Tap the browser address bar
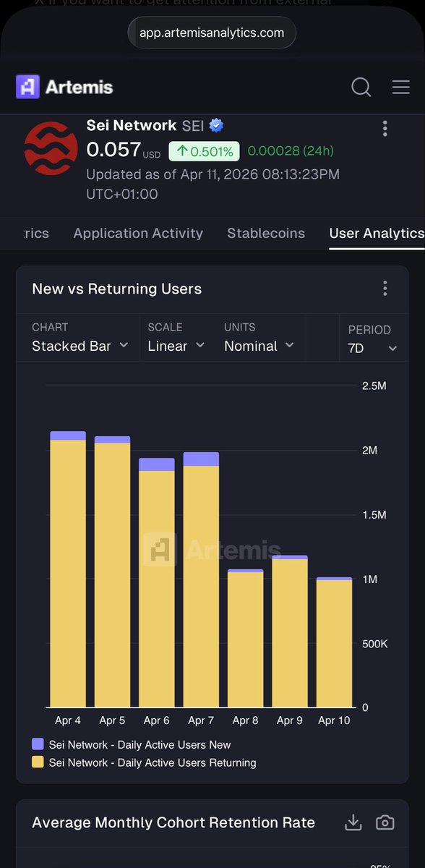The height and width of the screenshot is (868, 425). (x=212, y=33)
